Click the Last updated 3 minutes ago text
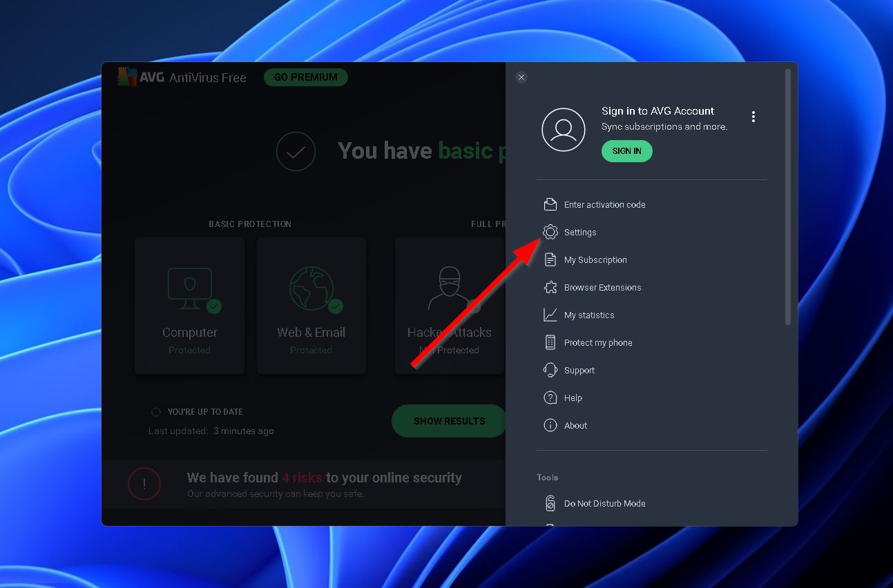The height and width of the screenshot is (588, 893). (x=211, y=431)
